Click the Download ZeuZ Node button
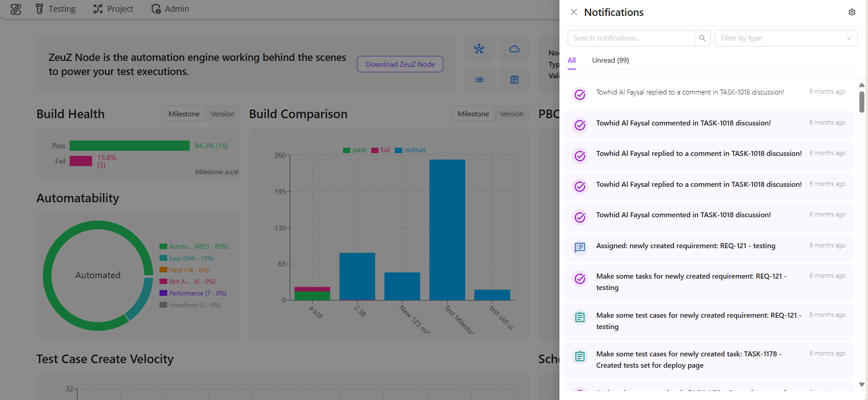This screenshot has width=868, height=400. tap(400, 64)
